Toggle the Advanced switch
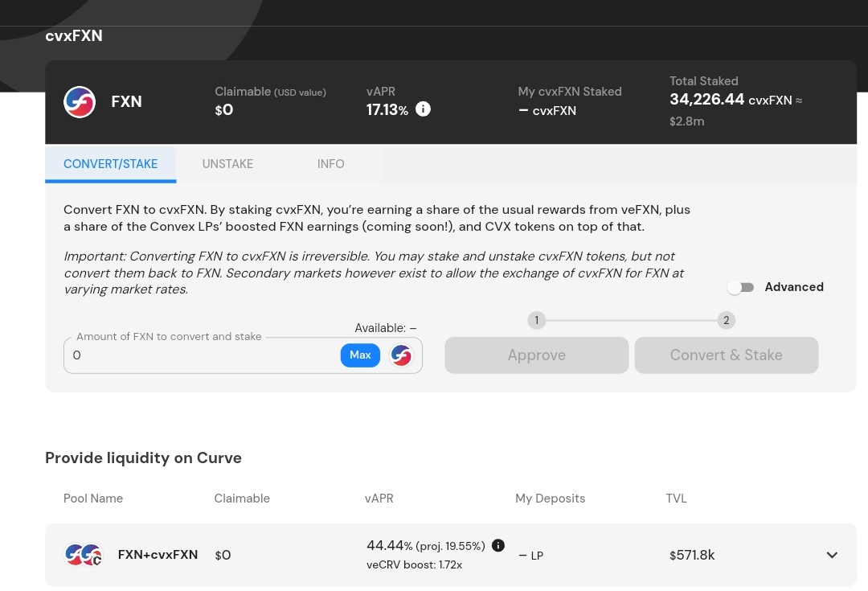Image resolution: width=868 pixels, height=591 pixels. (x=741, y=287)
